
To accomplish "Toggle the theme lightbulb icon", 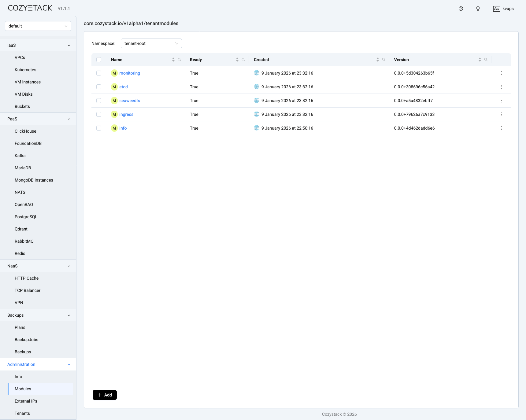I will (478, 9).
